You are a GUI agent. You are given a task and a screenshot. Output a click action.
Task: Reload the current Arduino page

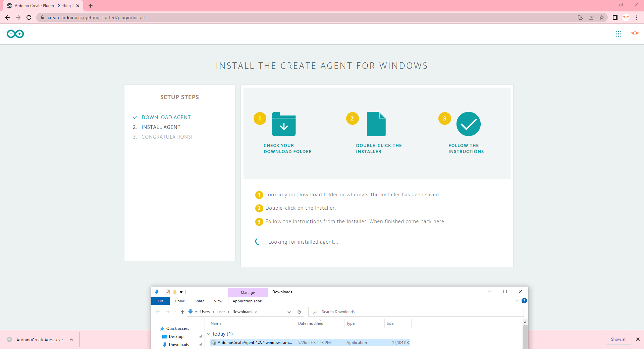[29, 17]
